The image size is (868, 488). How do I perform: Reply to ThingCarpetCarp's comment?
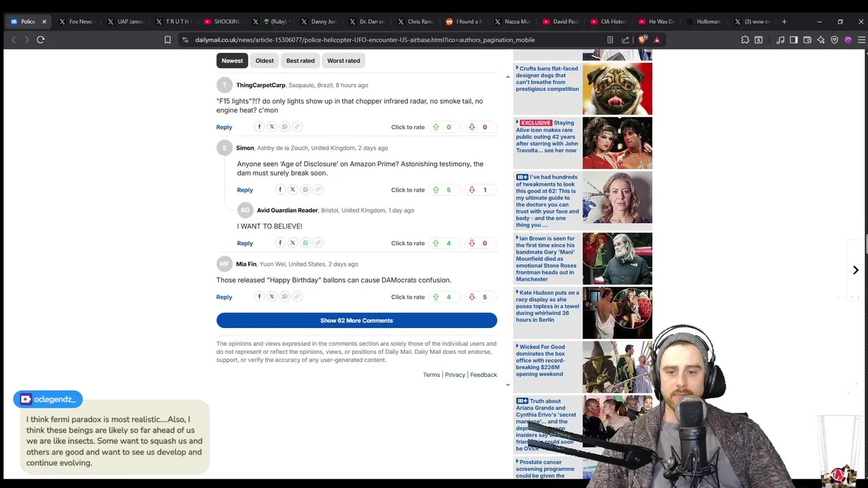[x=224, y=127]
